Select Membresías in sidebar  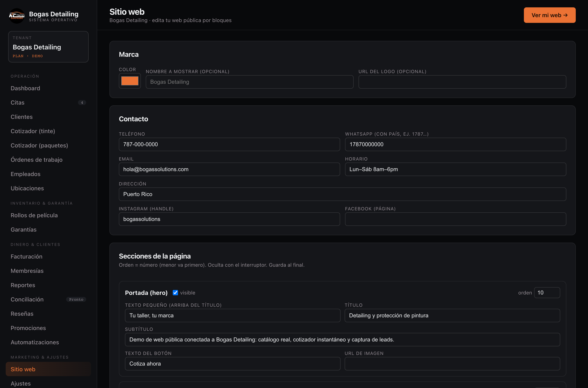(x=48, y=271)
